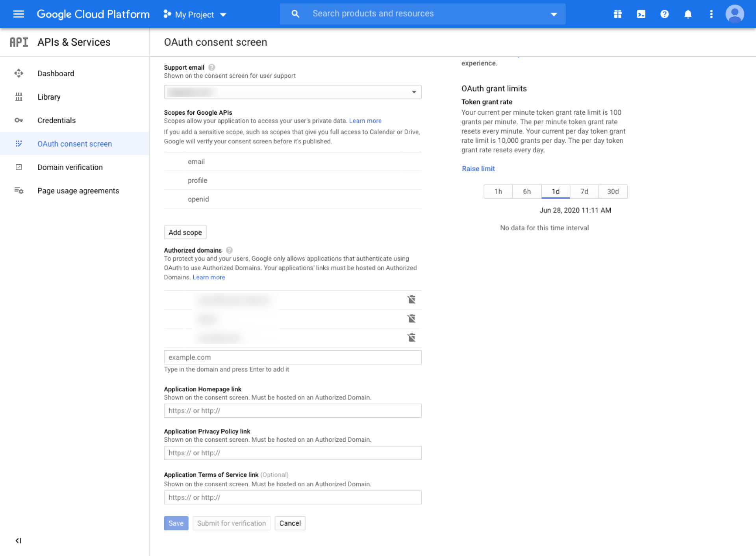Click the Add scope button

(x=185, y=232)
